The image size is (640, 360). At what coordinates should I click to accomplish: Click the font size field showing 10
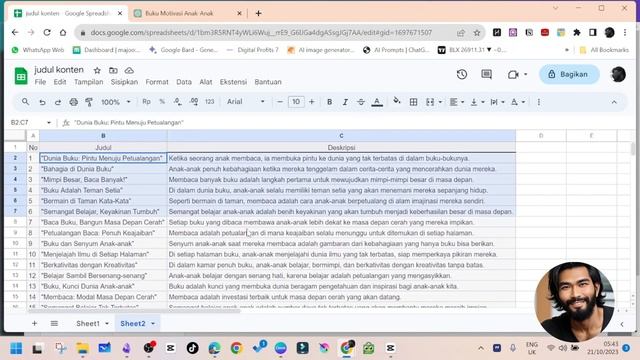point(296,102)
